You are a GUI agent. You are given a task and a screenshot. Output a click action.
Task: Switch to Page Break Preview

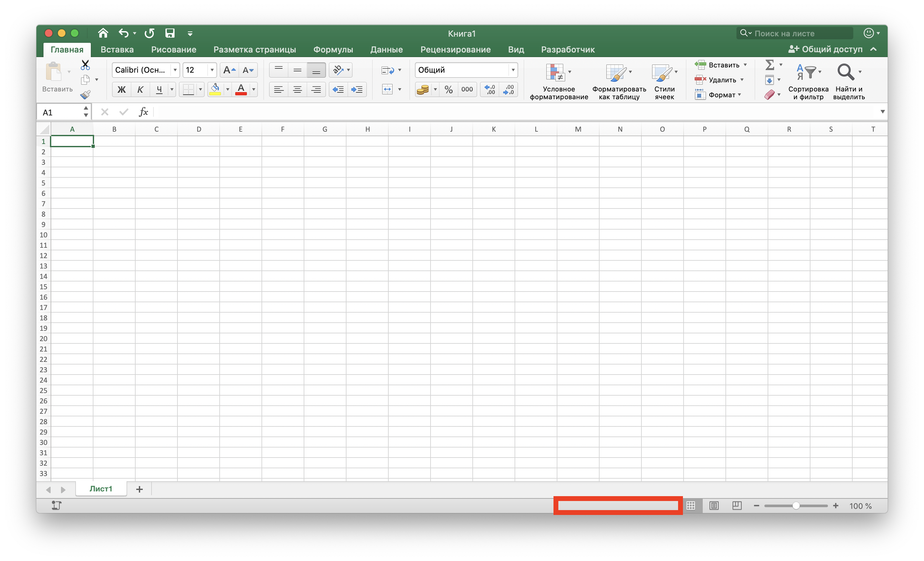[x=737, y=506]
